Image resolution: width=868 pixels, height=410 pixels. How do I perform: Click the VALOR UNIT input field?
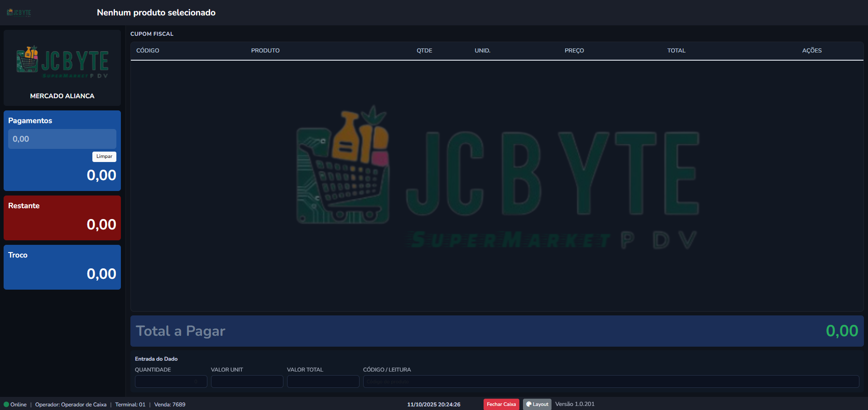pyautogui.click(x=247, y=381)
